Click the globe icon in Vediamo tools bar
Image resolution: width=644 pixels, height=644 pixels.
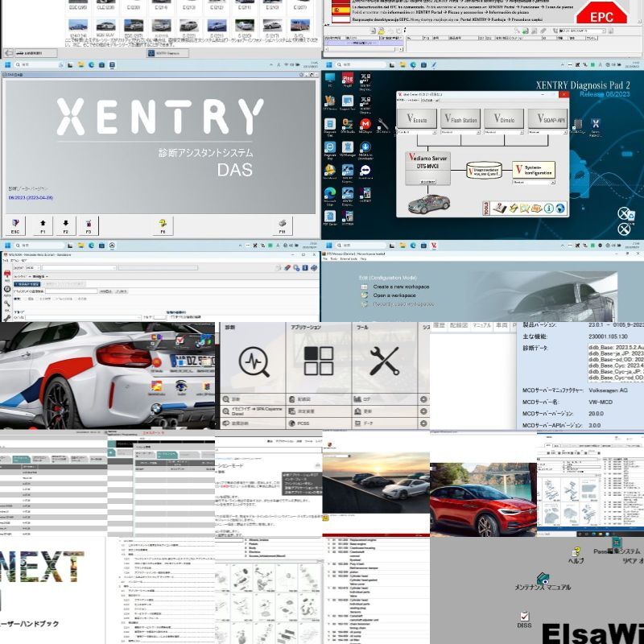pyautogui.click(x=560, y=208)
